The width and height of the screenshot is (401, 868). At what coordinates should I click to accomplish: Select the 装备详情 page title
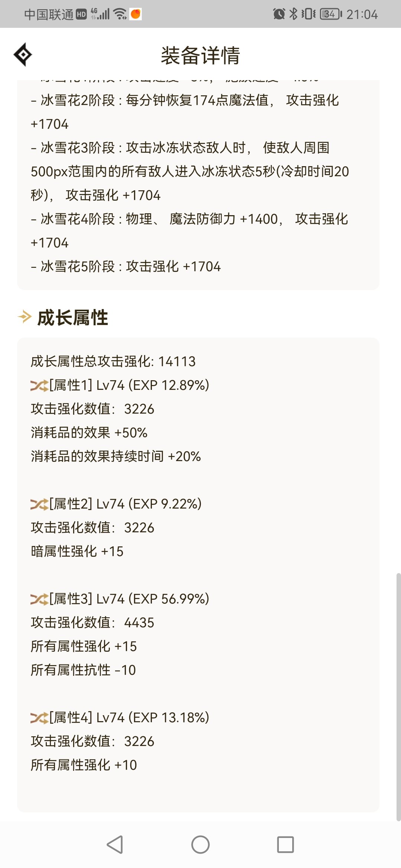(200, 56)
